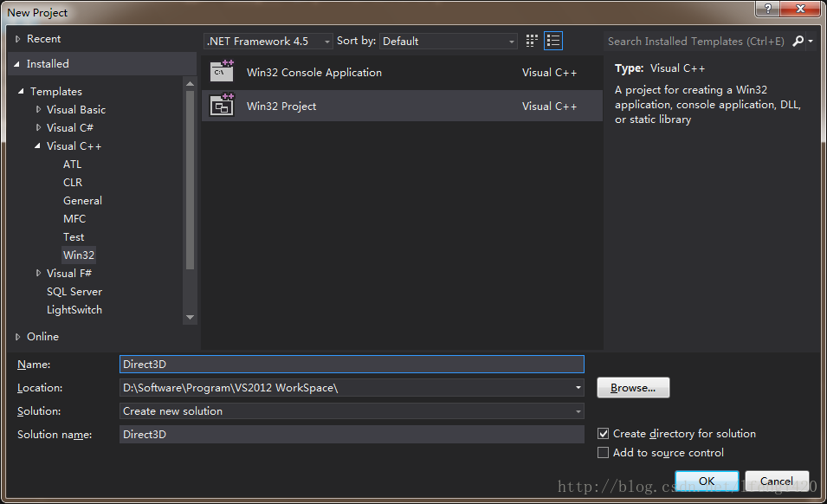The image size is (827, 504).
Task: Enable Create directory for solution checkbox
Action: (x=604, y=433)
